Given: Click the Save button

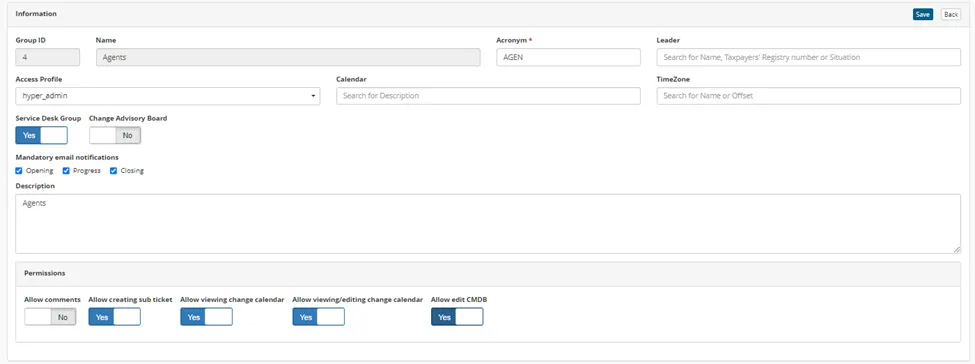Looking at the screenshot, I should 923,14.
